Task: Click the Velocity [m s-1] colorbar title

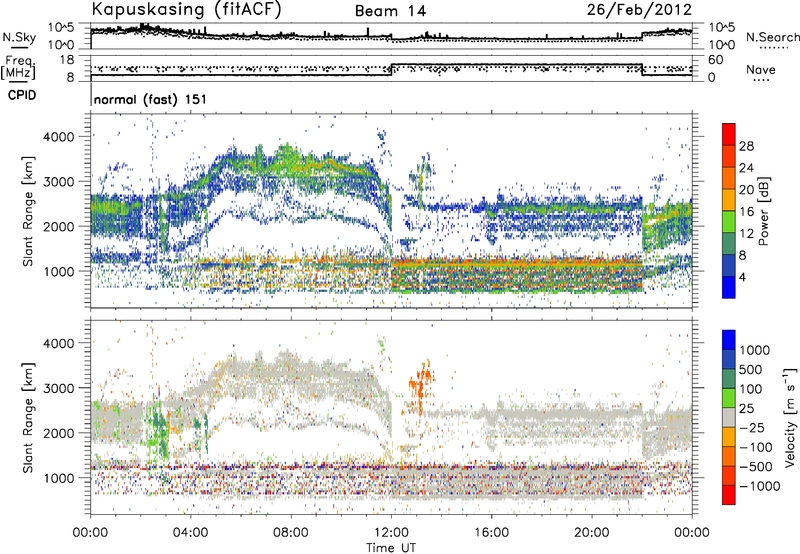Action: point(790,417)
